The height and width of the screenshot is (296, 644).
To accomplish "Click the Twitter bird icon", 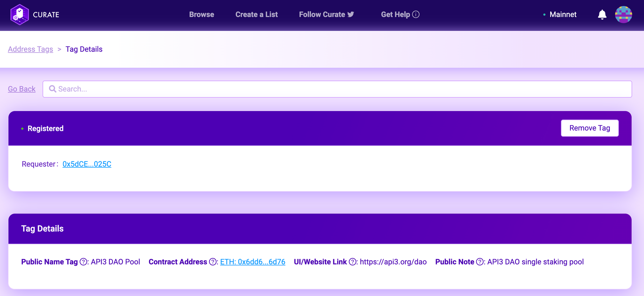I will click(x=351, y=14).
